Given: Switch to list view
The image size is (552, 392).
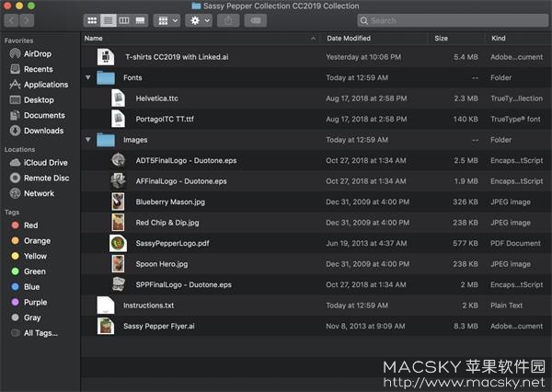Looking at the screenshot, I should pos(108,20).
